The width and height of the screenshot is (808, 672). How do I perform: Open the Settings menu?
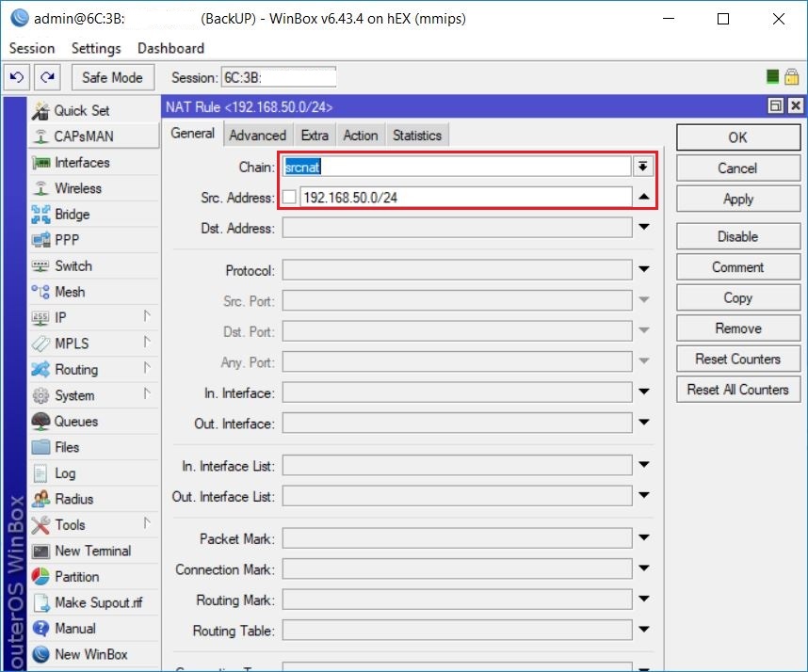coord(96,48)
